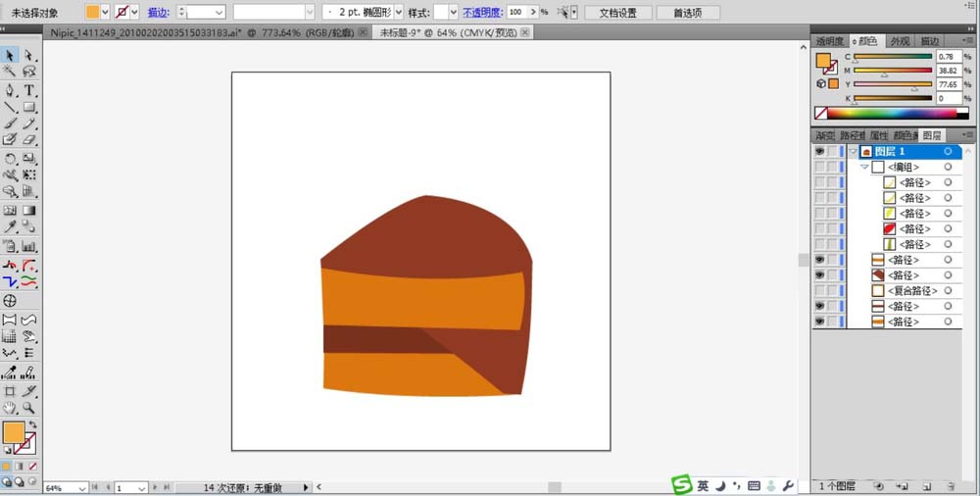The image size is (980, 496).
Task: Collapse the 编组 group in layers
Action: [864, 168]
